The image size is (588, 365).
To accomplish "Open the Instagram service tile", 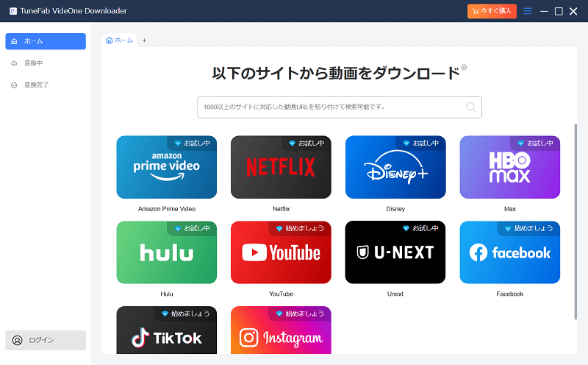I will (281, 330).
